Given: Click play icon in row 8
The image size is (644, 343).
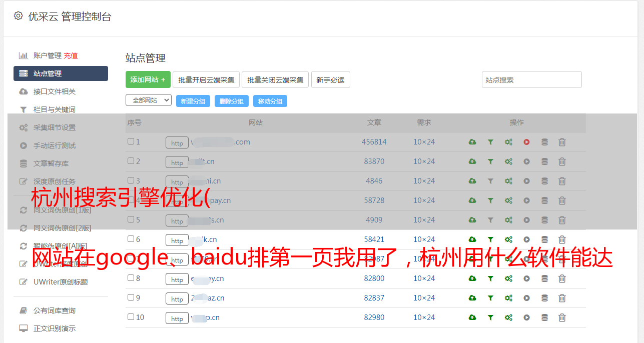Looking at the screenshot, I should coord(526,278).
